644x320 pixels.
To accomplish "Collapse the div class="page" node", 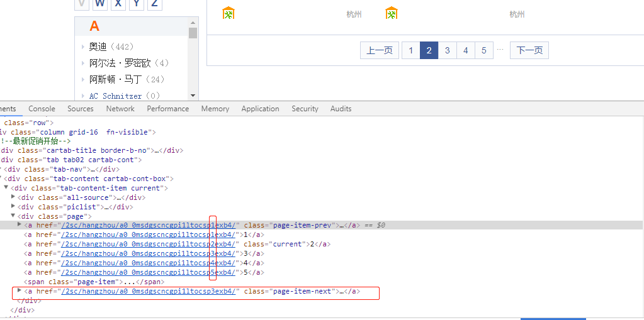I will coord(14,216).
